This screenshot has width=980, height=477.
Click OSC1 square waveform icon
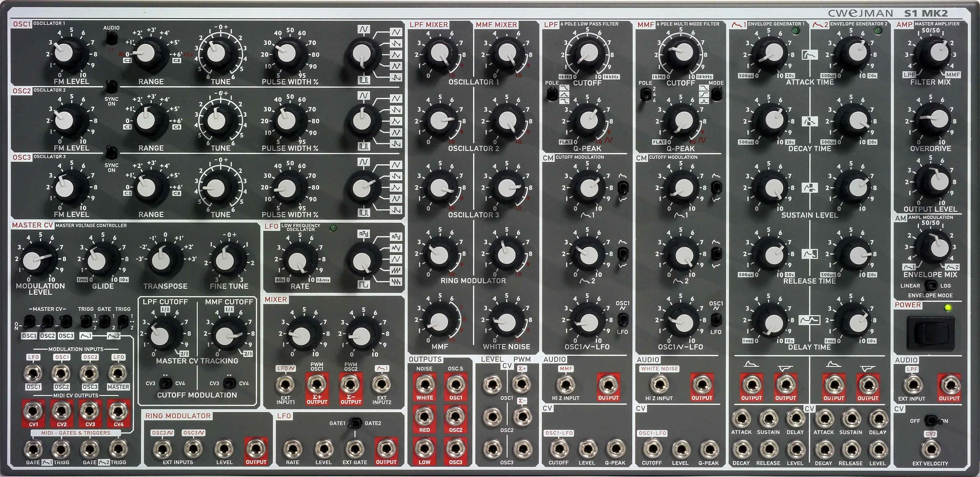click(x=364, y=80)
